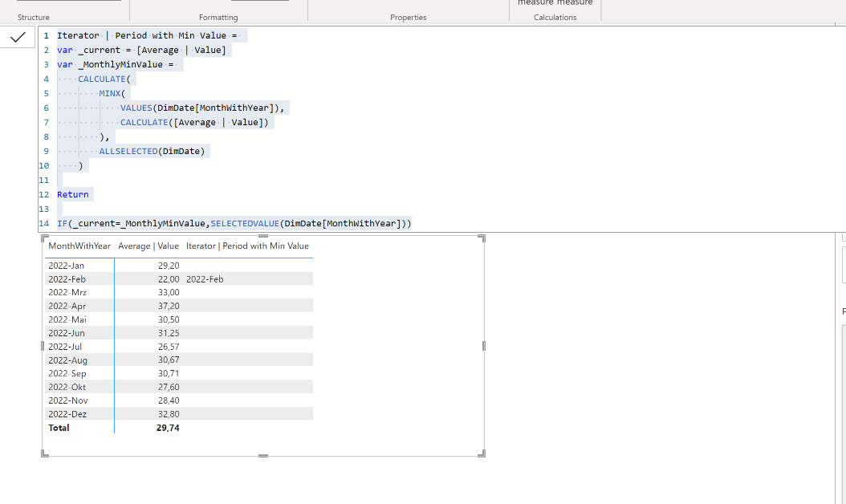Viewport: 846px width, 504px height.
Task: Click the Properties ribbon group label
Action: [409, 18]
